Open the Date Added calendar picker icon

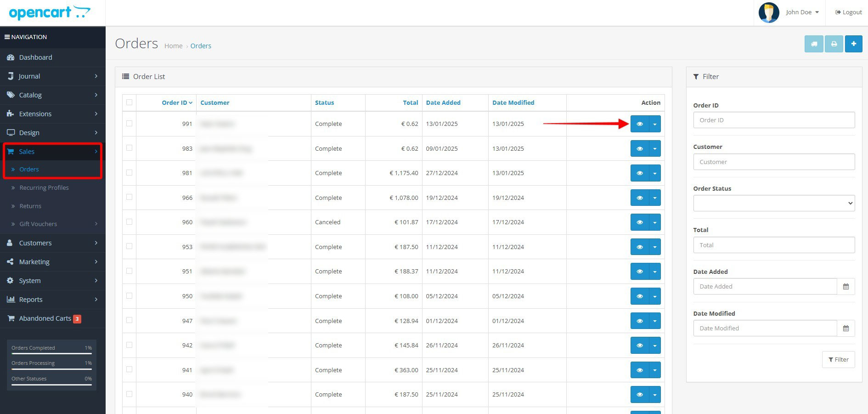pyautogui.click(x=846, y=286)
